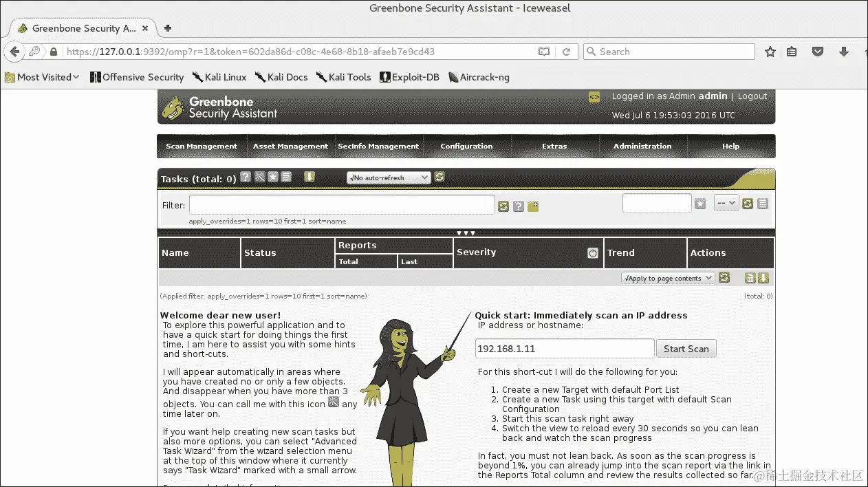Click the list icon after the star in Tasks header
Image resolution: width=868 pixels, height=487 pixels.
point(286,177)
